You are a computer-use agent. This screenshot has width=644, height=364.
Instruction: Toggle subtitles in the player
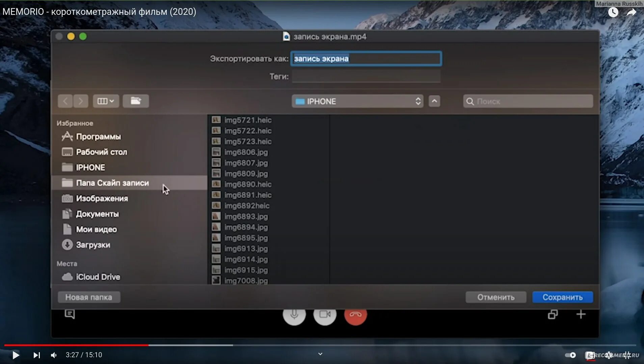(590, 355)
